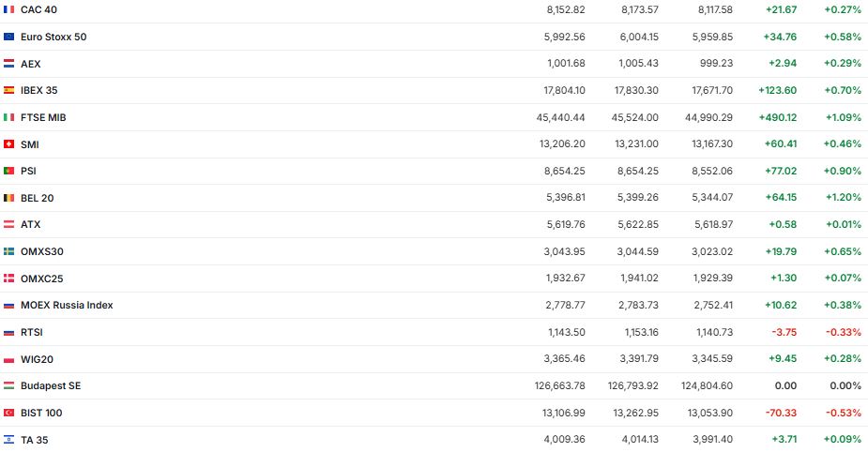Viewport: 868px width, 452px height.
Task: Open the Budapest SE index link
Action: pos(51,385)
